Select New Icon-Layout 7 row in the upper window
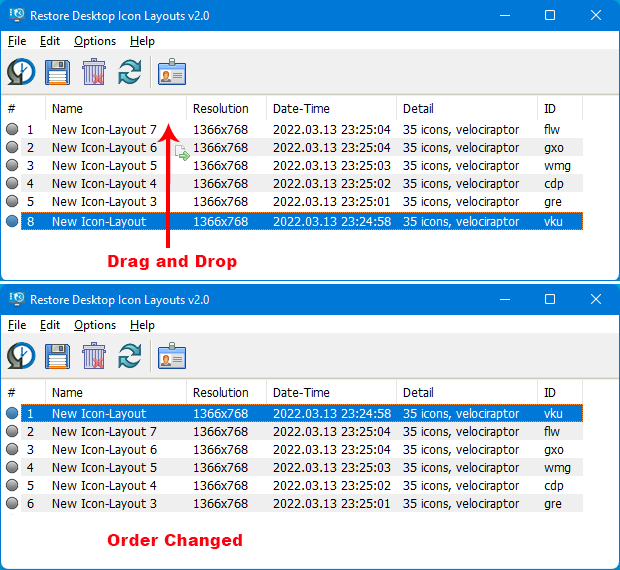The height and width of the screenshot is (570, 620). 104,130
